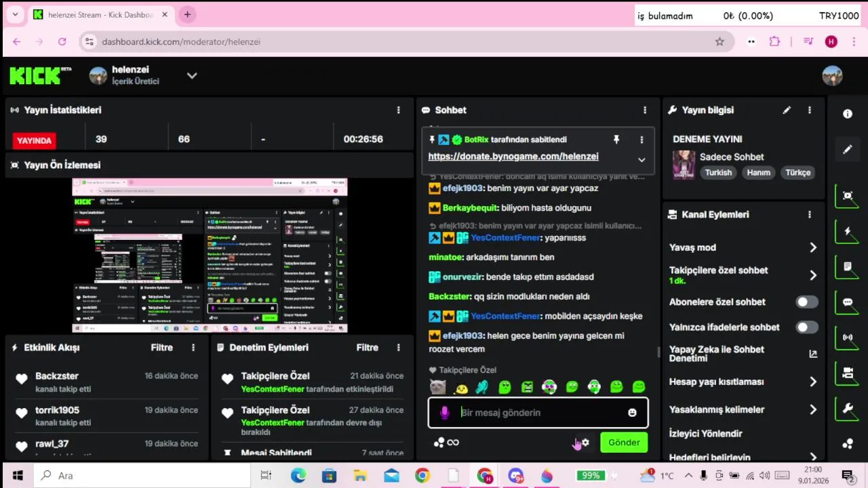This screenshot has width=868, height=488.
Task: Select the wrench channel actions sidebar icon
Action: click(x=848, y=408)
